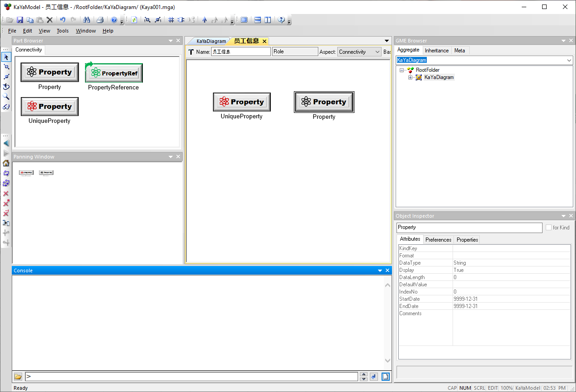Select the glasses Visualization mode tool
This screenshot has width=576, height=392.
pyautogui.click(x=6, y=107)
